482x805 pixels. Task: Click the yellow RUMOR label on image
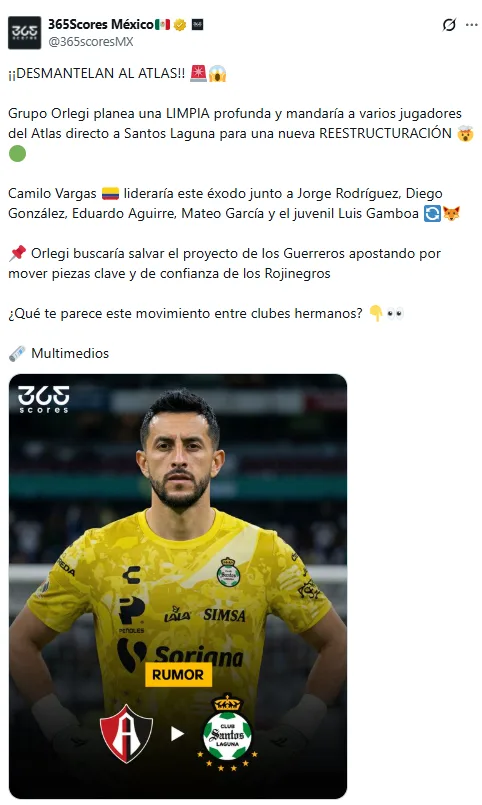[x=178, y=675]
